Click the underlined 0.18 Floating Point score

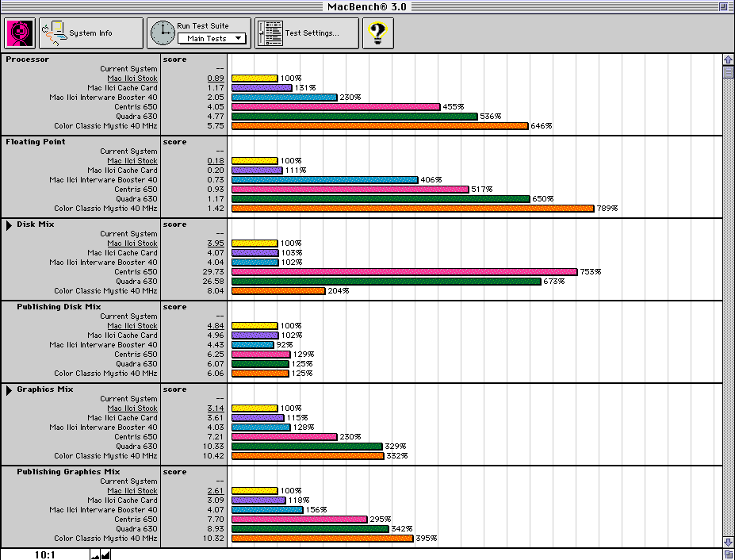coord(216,161)
